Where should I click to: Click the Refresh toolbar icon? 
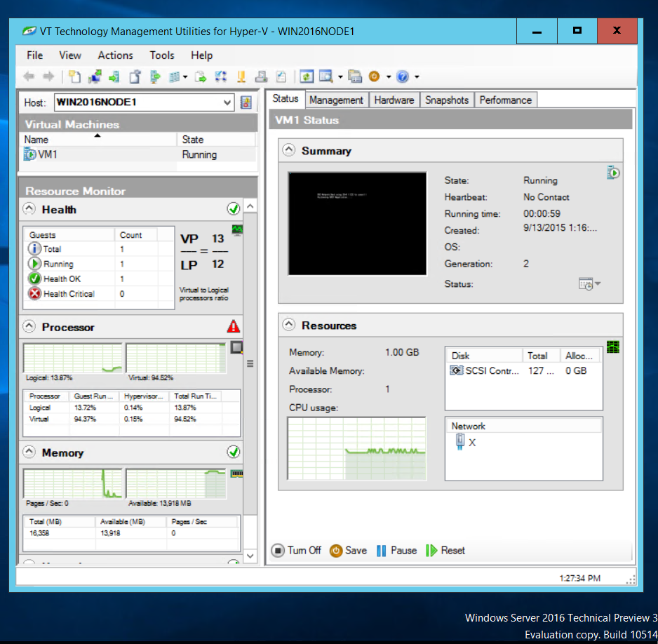click(x=307, y=76)
